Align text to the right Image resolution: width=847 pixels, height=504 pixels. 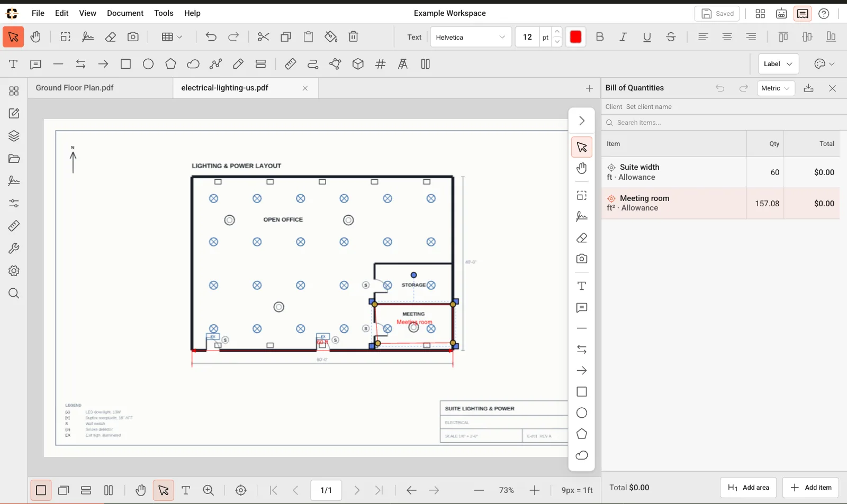tap(751, 37)
